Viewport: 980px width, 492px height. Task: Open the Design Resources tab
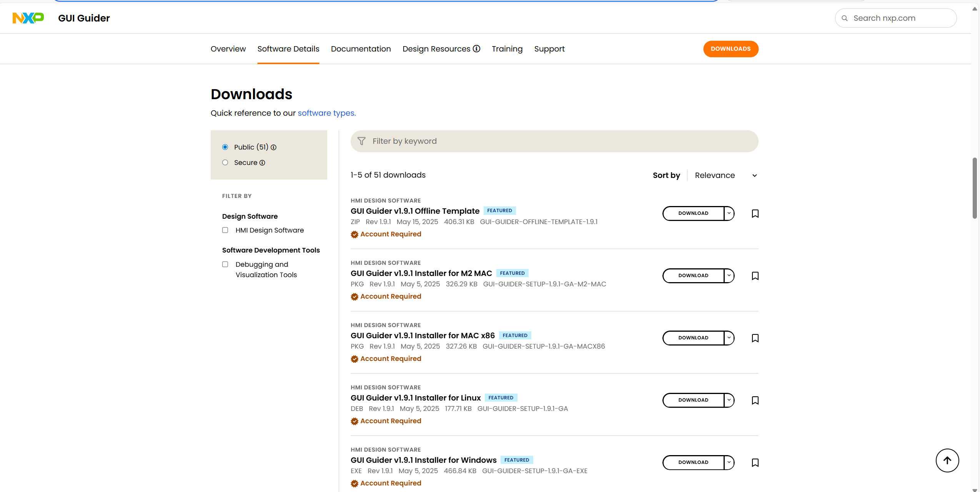[x=436, y=49]
